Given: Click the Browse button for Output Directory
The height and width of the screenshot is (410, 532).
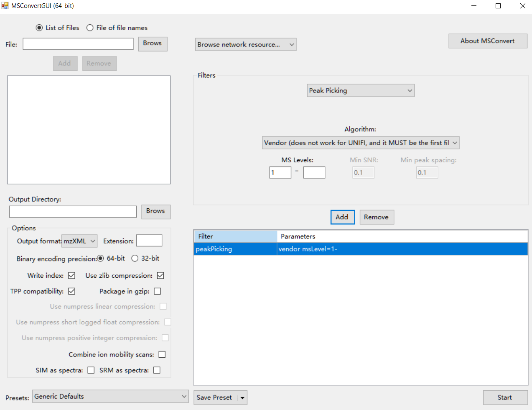Looking at the screenshot, I should [156, 212].
